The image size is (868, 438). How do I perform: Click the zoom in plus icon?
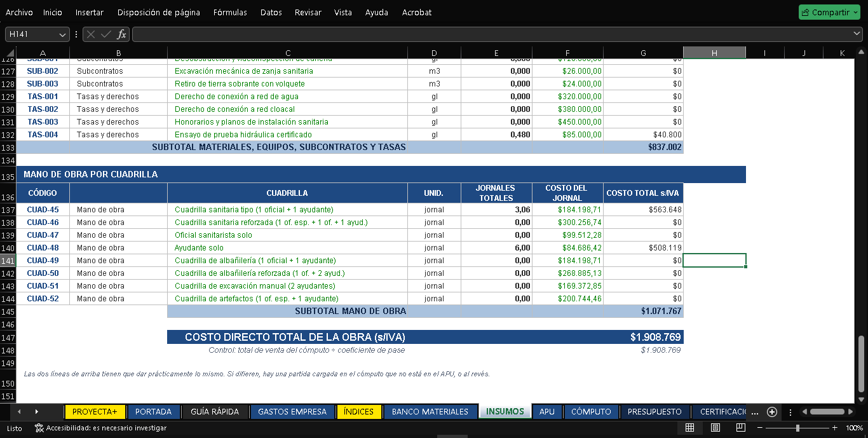[835, 428]
